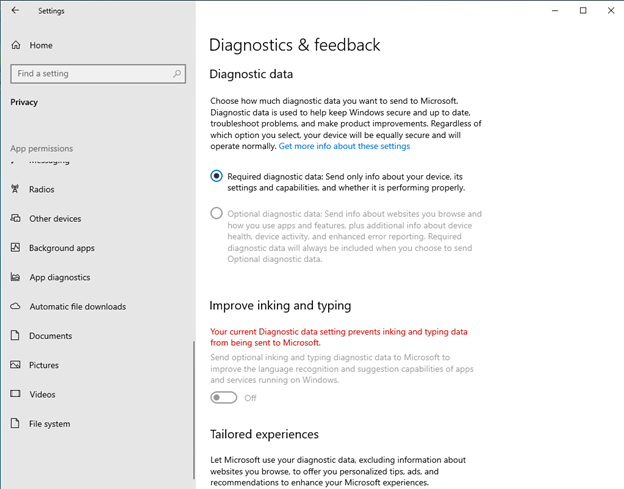Viewport: 624px width, 489px height.
Task: Click the Documents page icon
Action: tap(15, 335)
